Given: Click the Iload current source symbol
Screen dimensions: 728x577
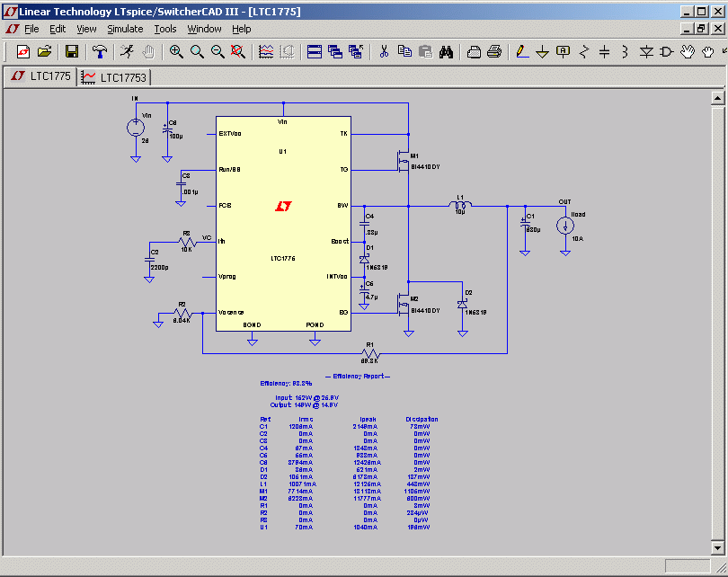Looking at the screenshot, I should [565, 226].
